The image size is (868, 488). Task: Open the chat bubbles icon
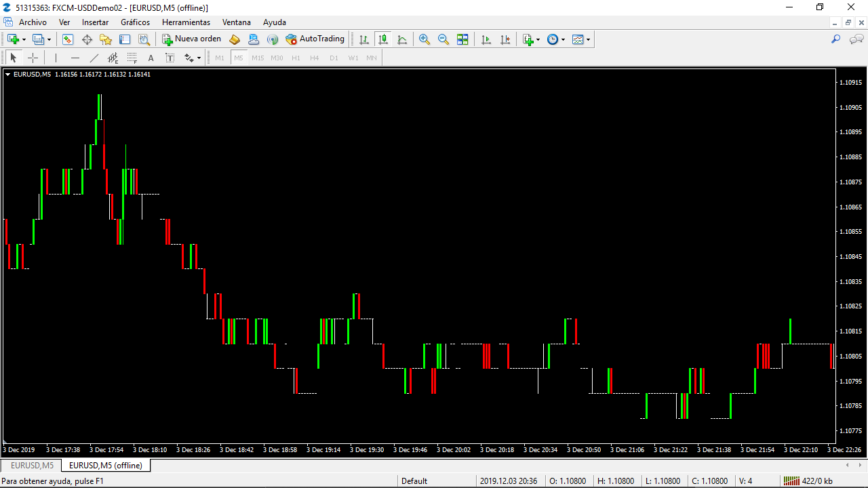point(856,39)
